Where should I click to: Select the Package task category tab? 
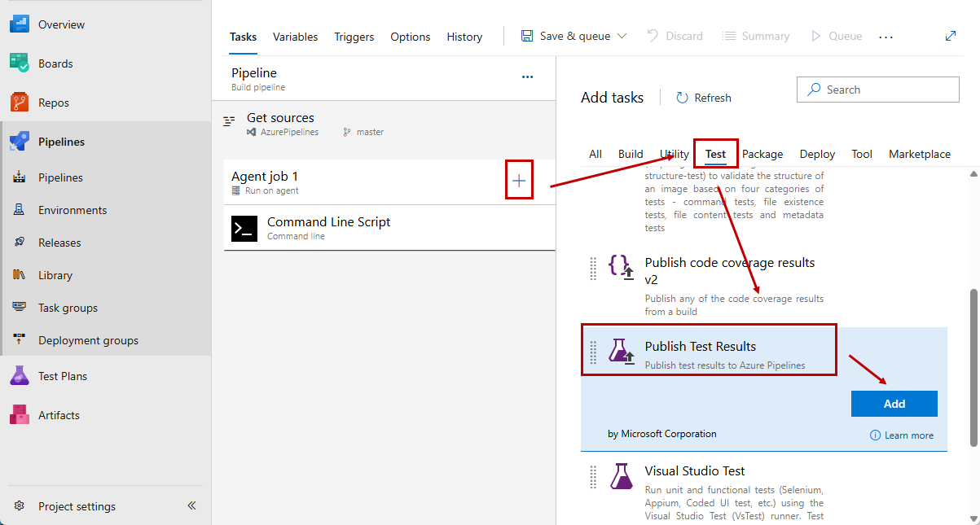762,154
